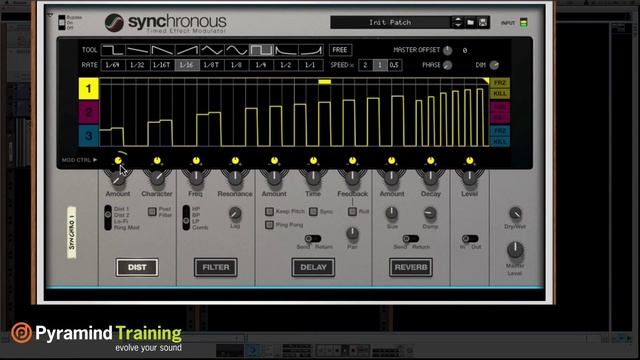Set rate to 1/4
Image resolution: width=640 pixels, height=360 pixels.
(x=261, y=65)
